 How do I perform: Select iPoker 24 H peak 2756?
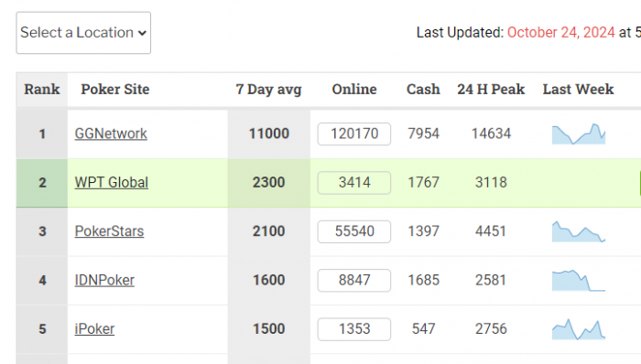point(491,328)
